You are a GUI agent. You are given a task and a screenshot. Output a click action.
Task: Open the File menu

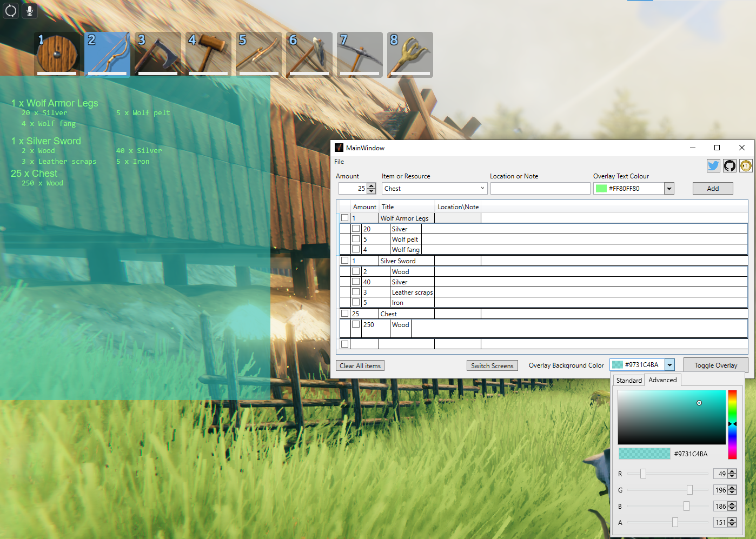(x=339, y=162)
